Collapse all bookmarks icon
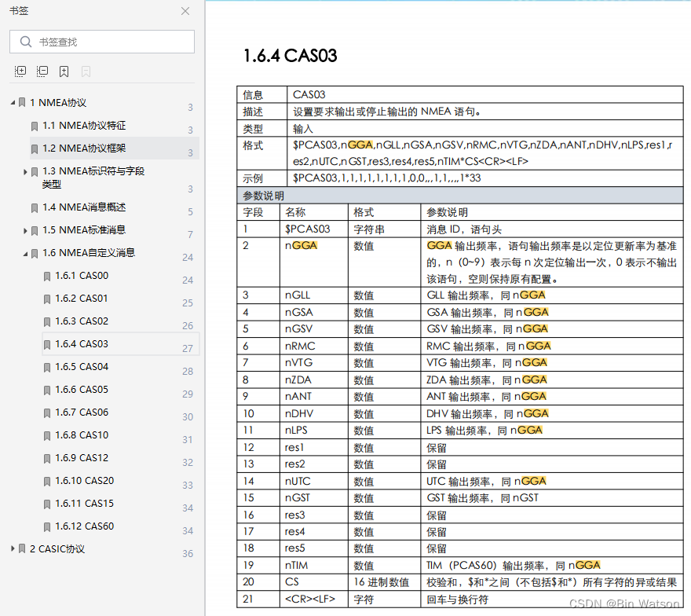This screenshot has height=616, width=691. 42,71
